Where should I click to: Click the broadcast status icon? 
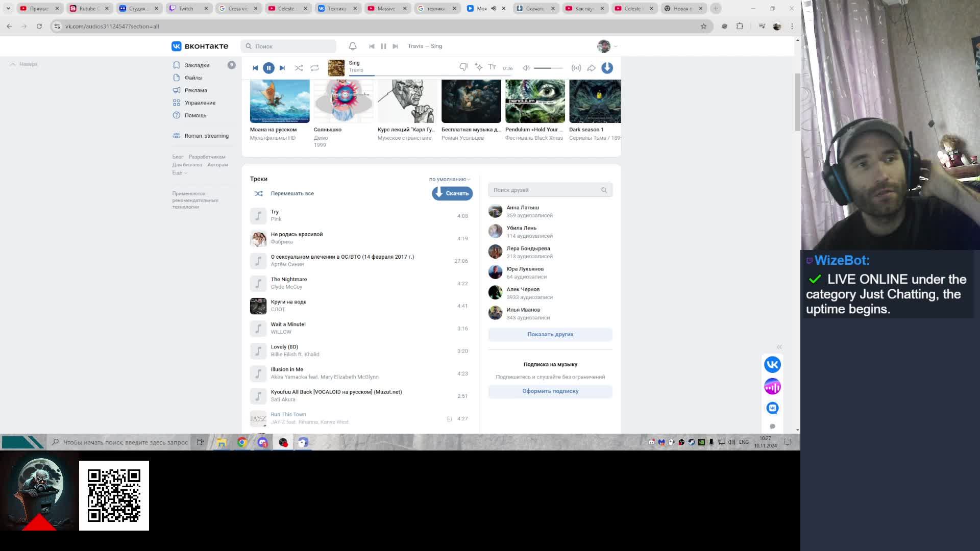point(576,68)
